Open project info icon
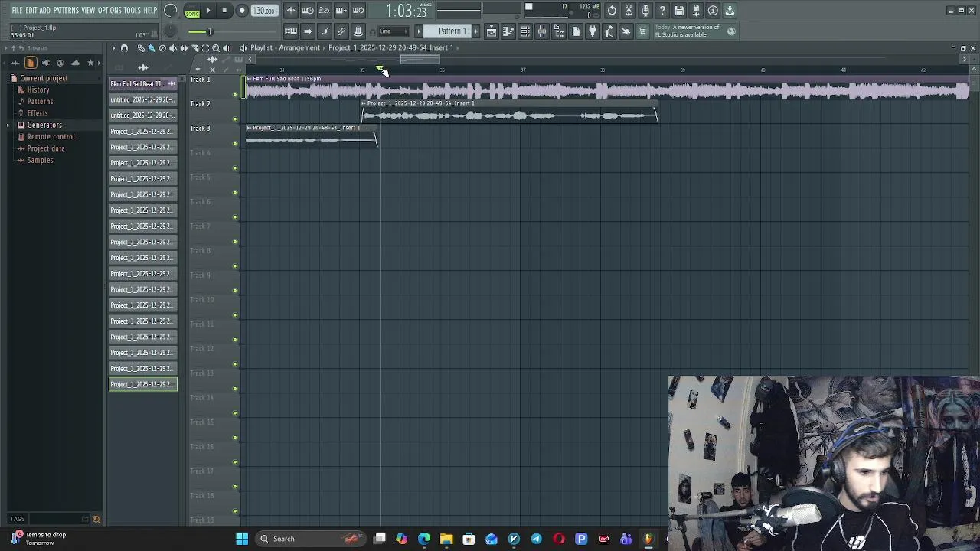Viewport: 980px width, 551px height. [713, 11]
